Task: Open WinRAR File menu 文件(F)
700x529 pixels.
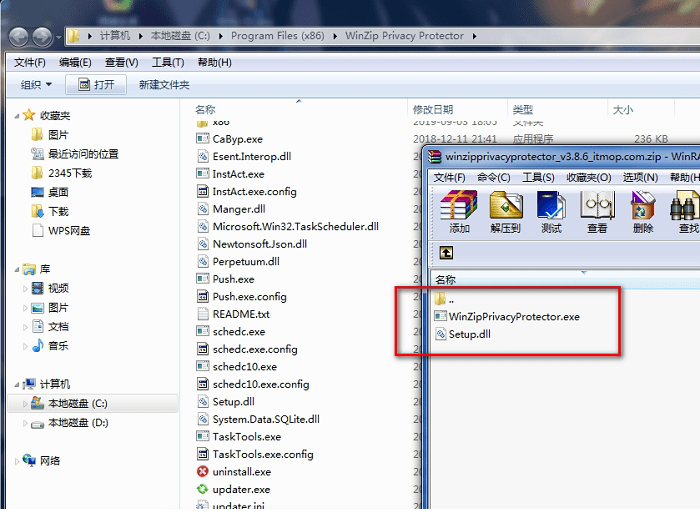Action: [x=450, y=178]
